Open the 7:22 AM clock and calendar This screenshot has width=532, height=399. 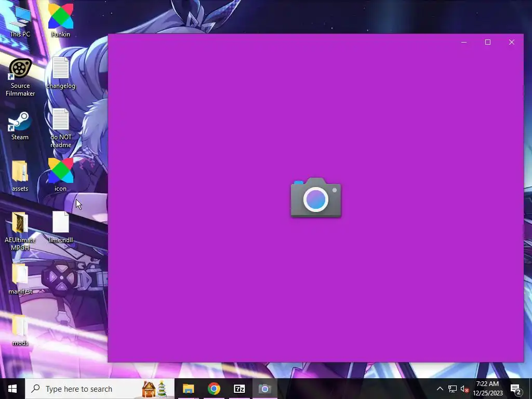487,389
